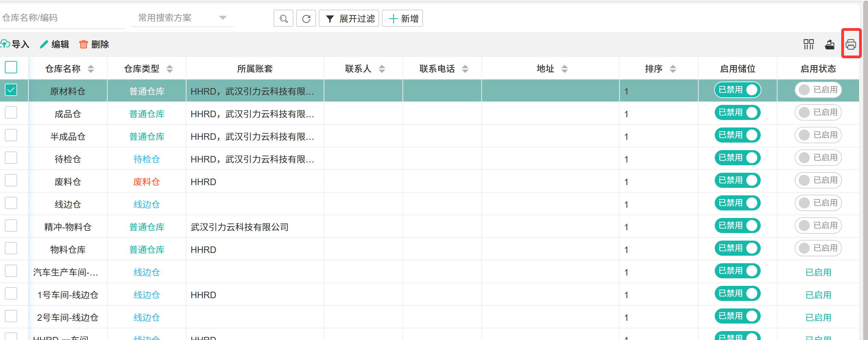This screenshot has width=868, height=340.
Task: Toggle 启用储位 switch for 废料仓 row
Action: [x=737, y=181]
